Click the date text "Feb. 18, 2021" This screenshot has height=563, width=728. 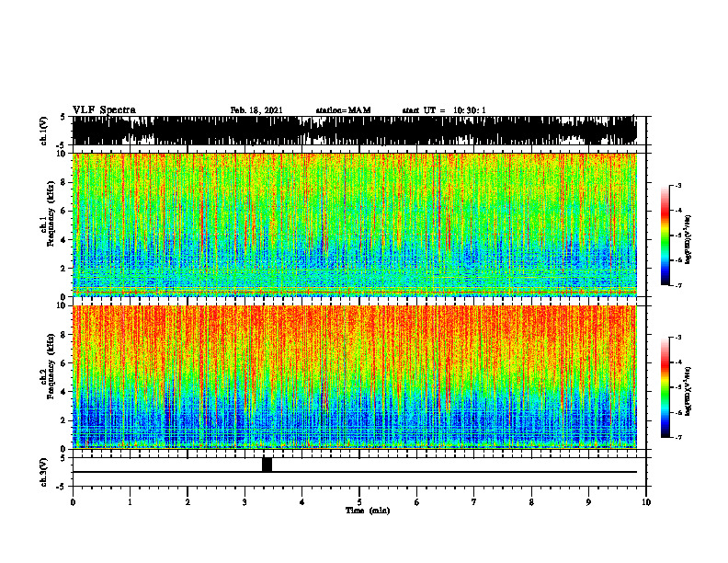tap(256, 110)
